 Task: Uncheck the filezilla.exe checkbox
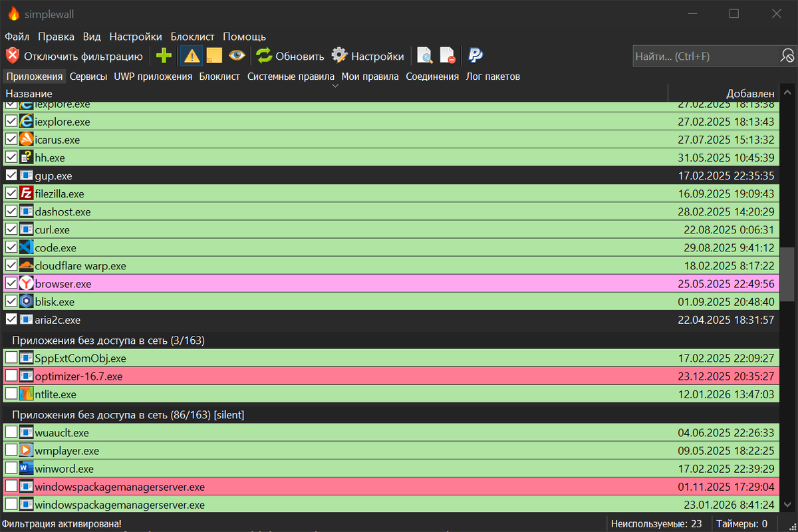(x=11, y=194)
